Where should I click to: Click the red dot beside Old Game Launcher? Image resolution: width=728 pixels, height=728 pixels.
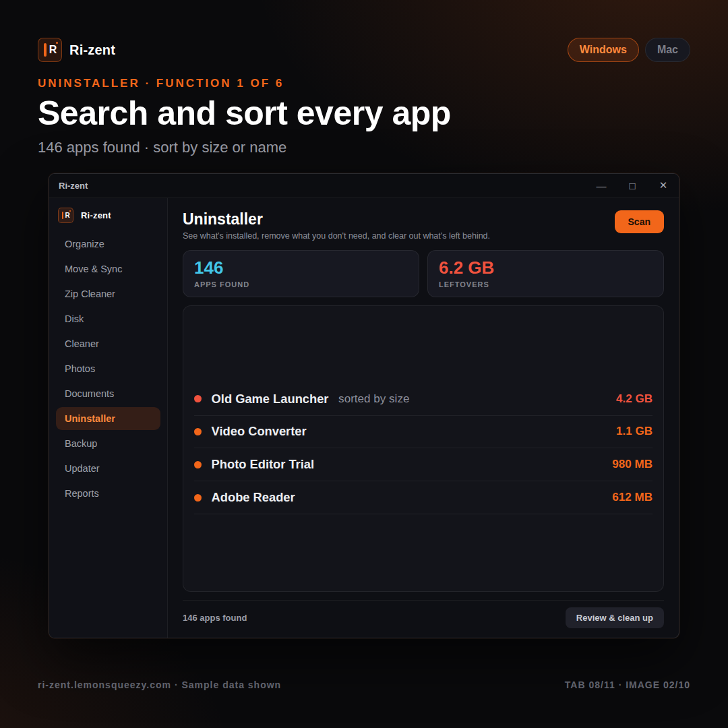click(198, 399)
